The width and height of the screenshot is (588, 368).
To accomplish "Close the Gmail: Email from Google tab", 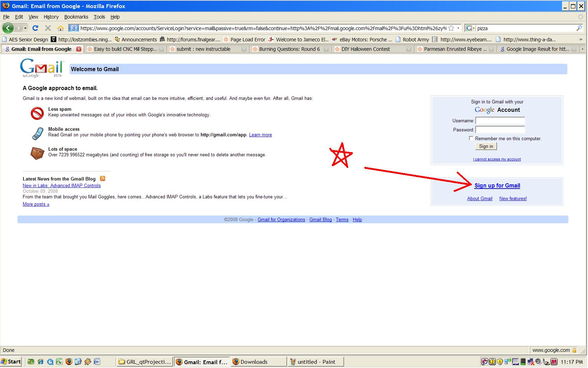I will tap(79, 49).
